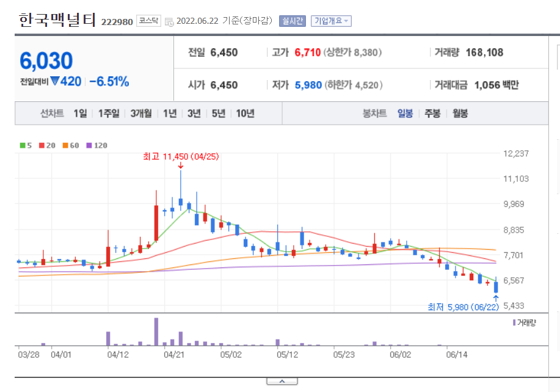This screenshot has height=392, width=560.
Task: Click the red 20-day moving average swatch
Action: [42, 145]
